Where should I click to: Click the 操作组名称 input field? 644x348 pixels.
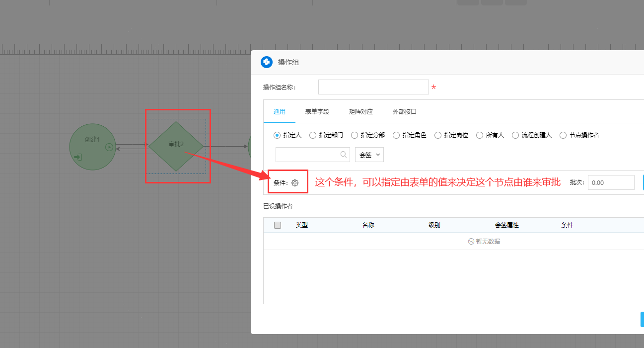point(373,87)
